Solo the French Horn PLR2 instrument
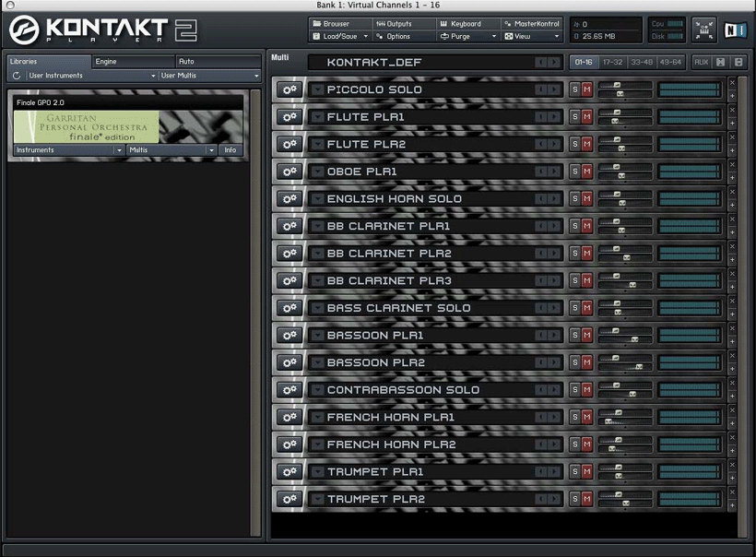This screenshot has width=756, height=557. (574, 444)
